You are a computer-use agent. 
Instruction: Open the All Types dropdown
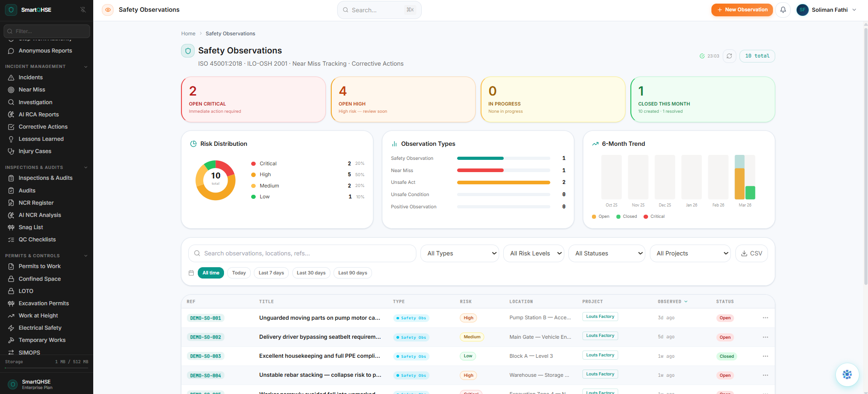(x=459, y=254)
